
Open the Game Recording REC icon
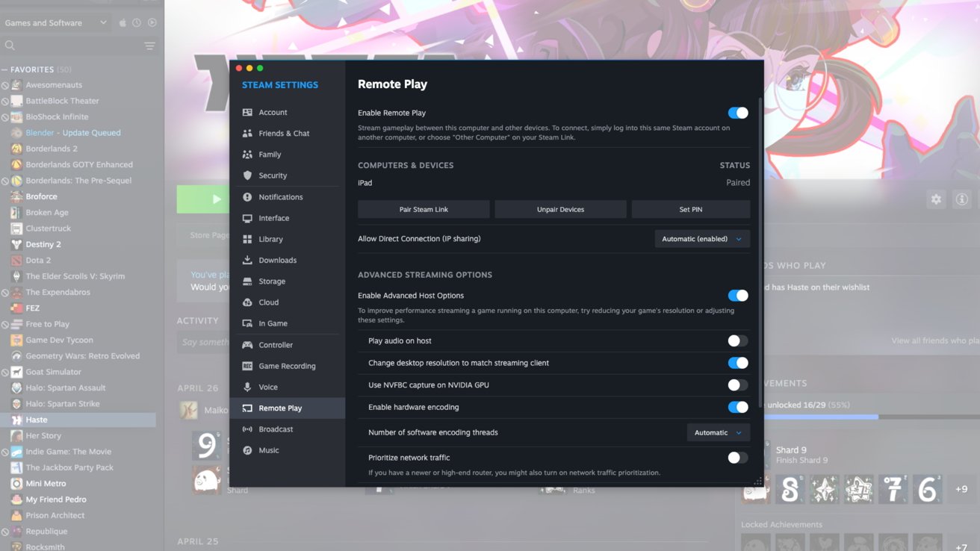[x=247, y=366]
